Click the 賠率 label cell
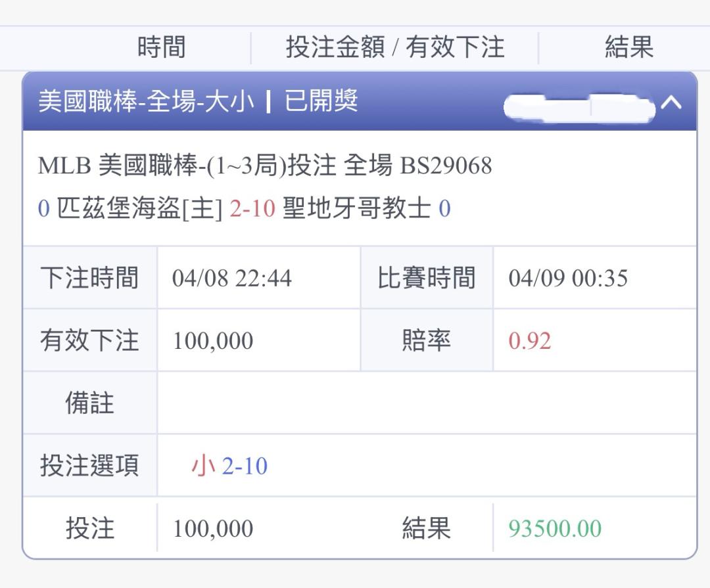 point(426,341)
